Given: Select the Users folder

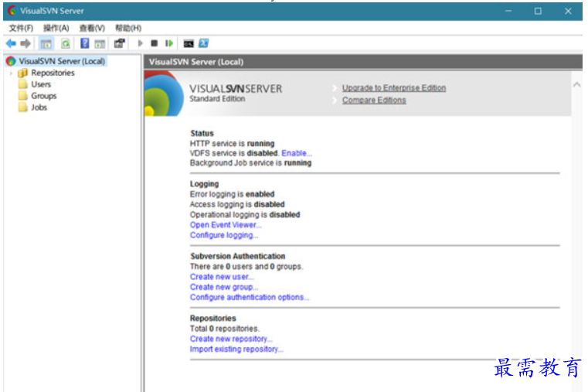Looking at the screenshot, I should tap(41, 84).
